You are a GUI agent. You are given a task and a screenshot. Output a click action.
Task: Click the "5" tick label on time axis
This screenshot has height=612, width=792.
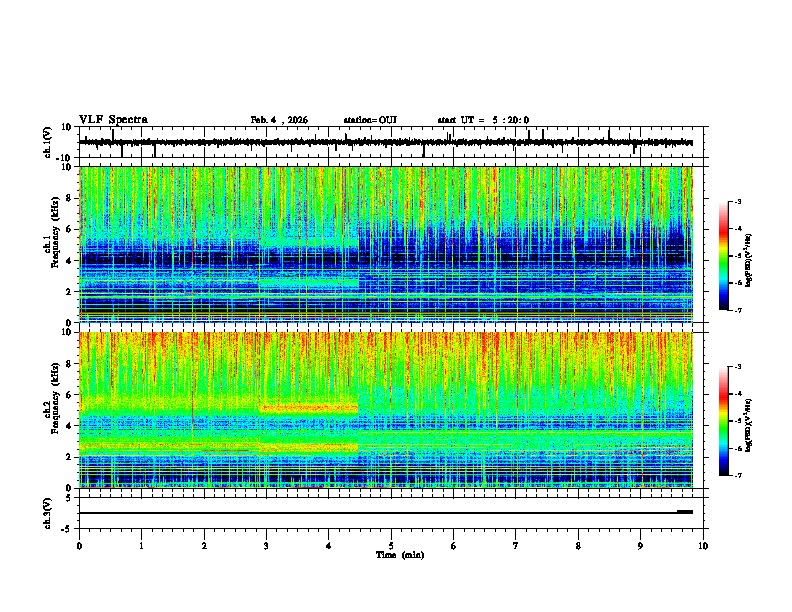[391, 546]
